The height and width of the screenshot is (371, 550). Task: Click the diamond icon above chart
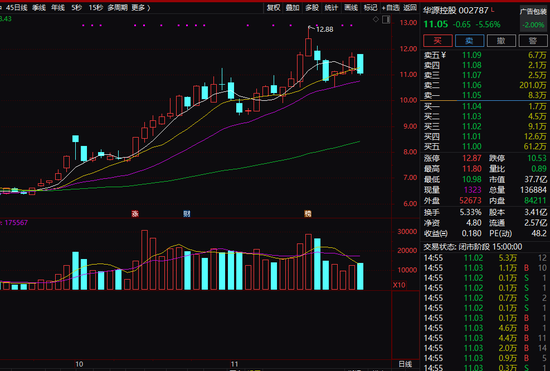click(x=376, y=19)
